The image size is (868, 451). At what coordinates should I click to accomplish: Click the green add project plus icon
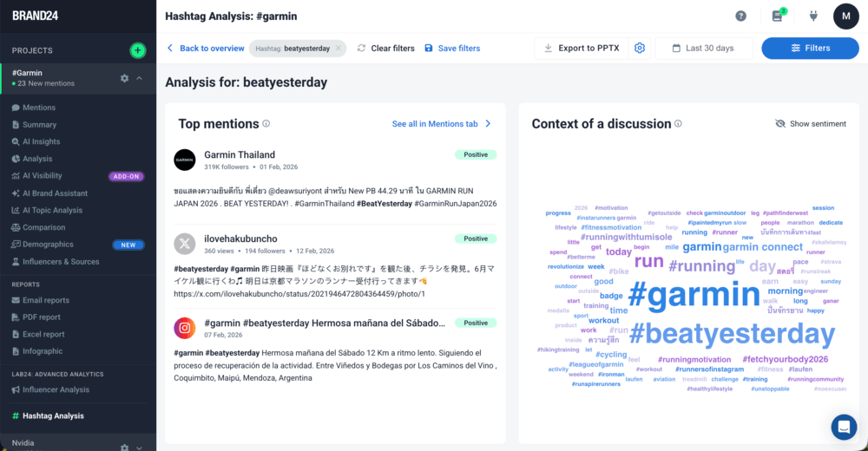pos(137,50)
